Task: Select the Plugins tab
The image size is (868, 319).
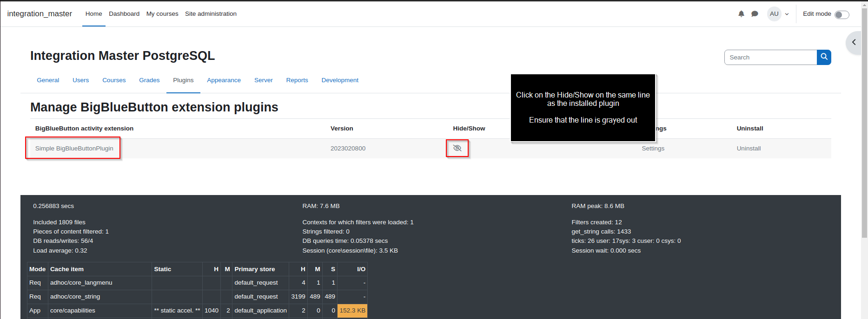Action: [183, 80]
